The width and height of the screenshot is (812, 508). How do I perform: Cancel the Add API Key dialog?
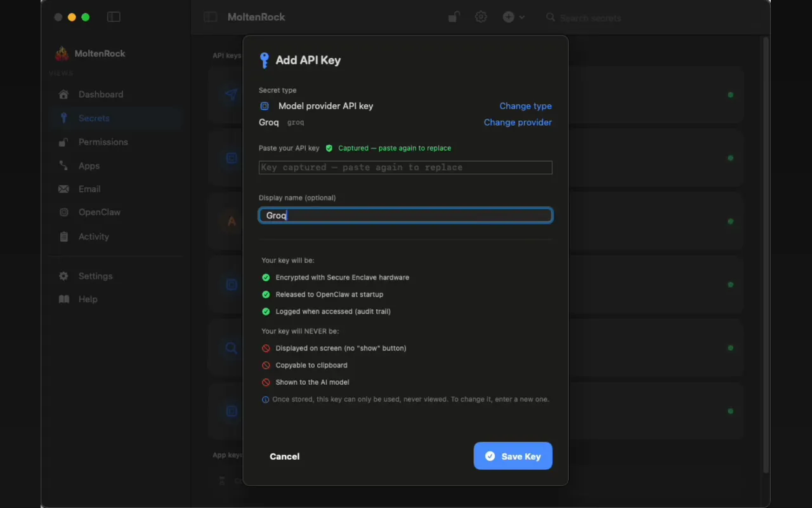[284, 457]
